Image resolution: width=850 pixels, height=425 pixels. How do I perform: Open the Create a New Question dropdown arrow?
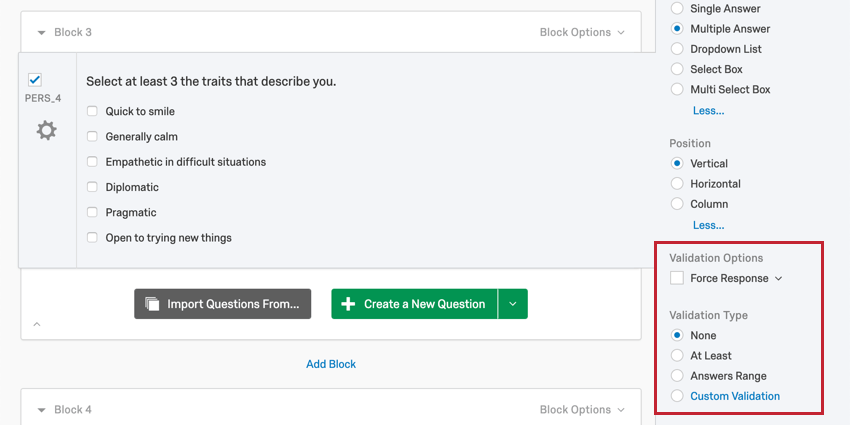[x=513, y=304]
